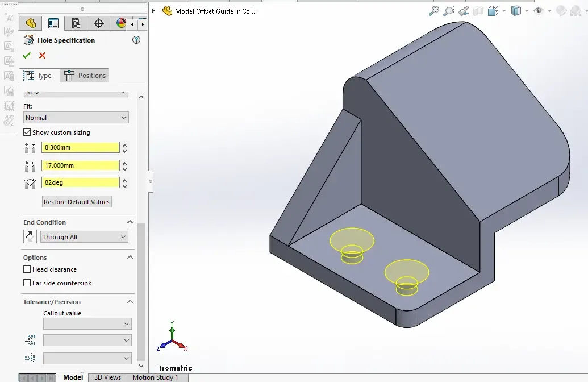Enable Far side countersink option
This screenshot has height=382, width=588.
(x=27, y=283)
